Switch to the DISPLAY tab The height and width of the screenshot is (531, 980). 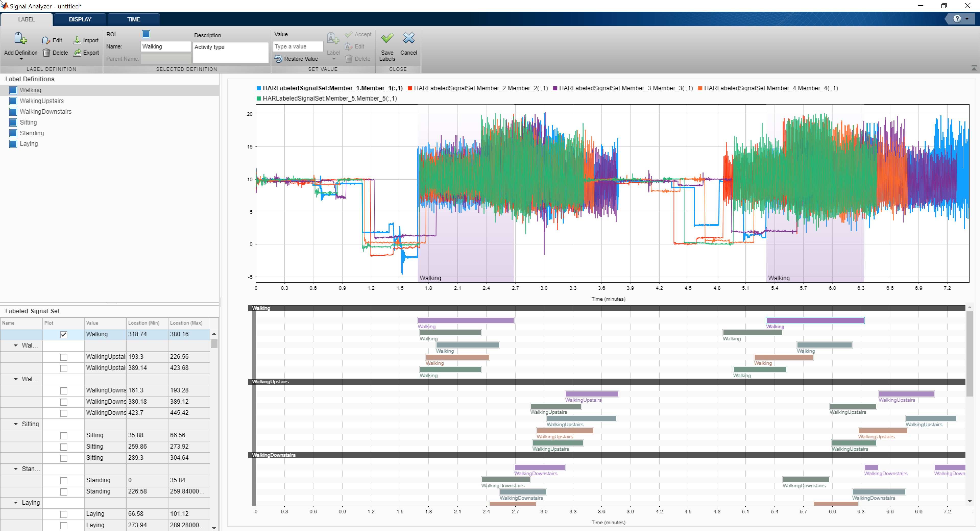pyautogui.click(x=80, y=19)
